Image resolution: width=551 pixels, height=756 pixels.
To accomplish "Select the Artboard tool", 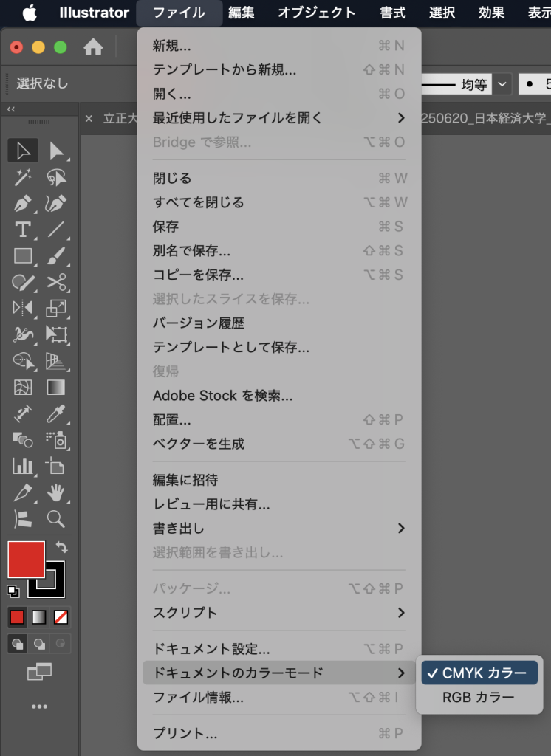I will point(56,467).
